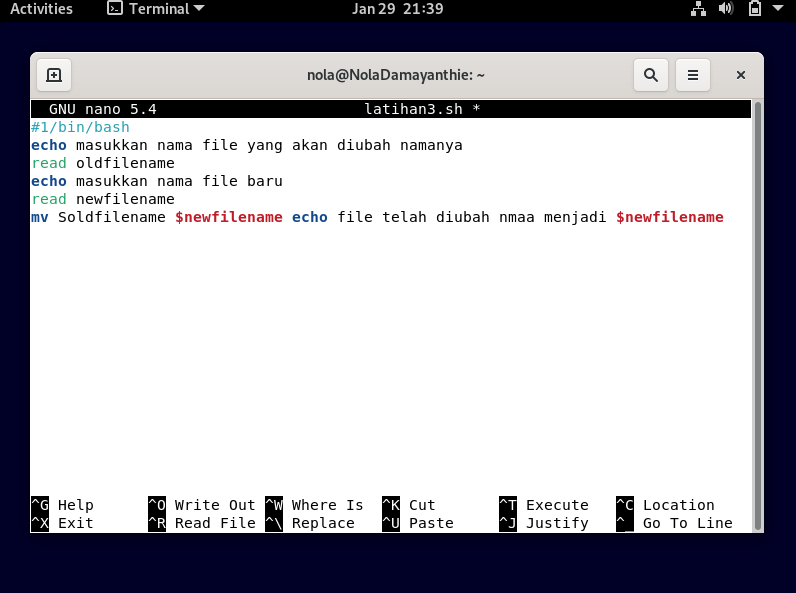The image size is (796, 593).
Task: Open the Terminal app menu dropdown
Action: coord(156,9)
